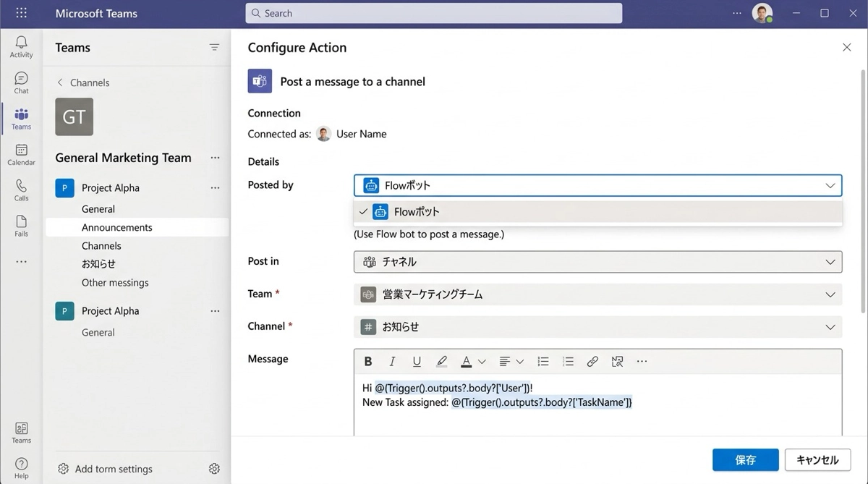Select the Announcements channel
Viewport: 868px width, 484px height.
pos(117,227)
